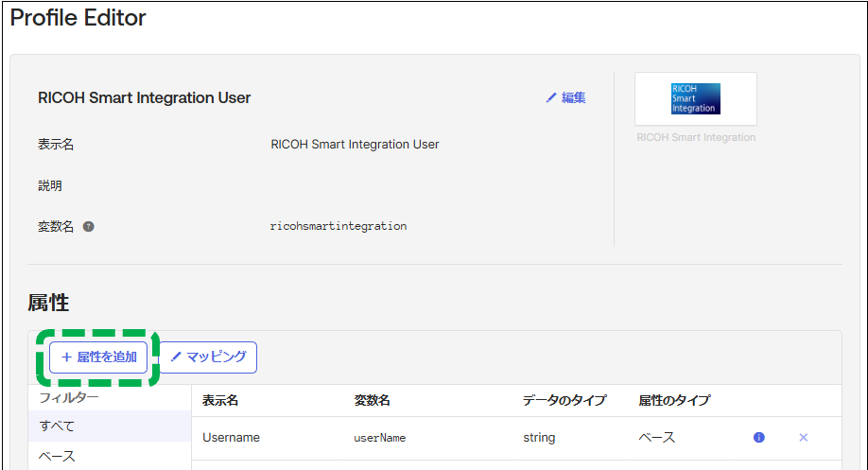Click the データのタイプ column header

point(564,400)
